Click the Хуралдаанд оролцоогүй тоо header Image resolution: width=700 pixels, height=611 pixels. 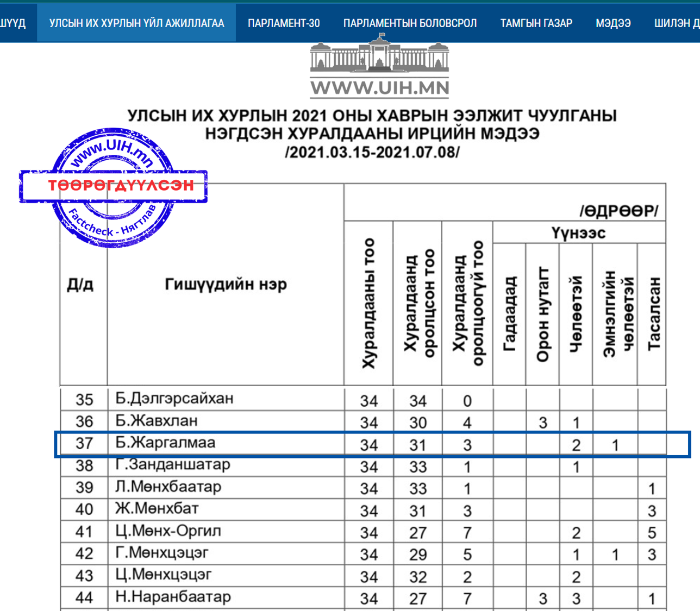pyautogui.click(x=468, y=304)
